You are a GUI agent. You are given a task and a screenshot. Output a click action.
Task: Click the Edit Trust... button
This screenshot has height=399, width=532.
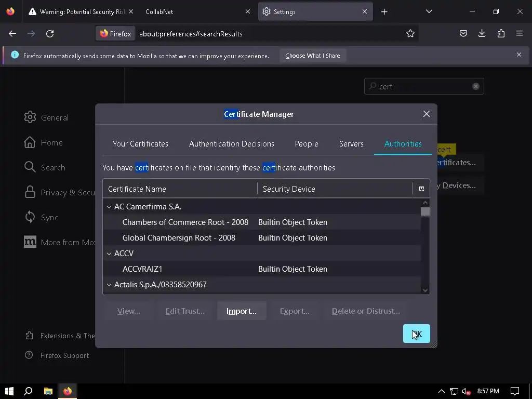tap(185, 311)
